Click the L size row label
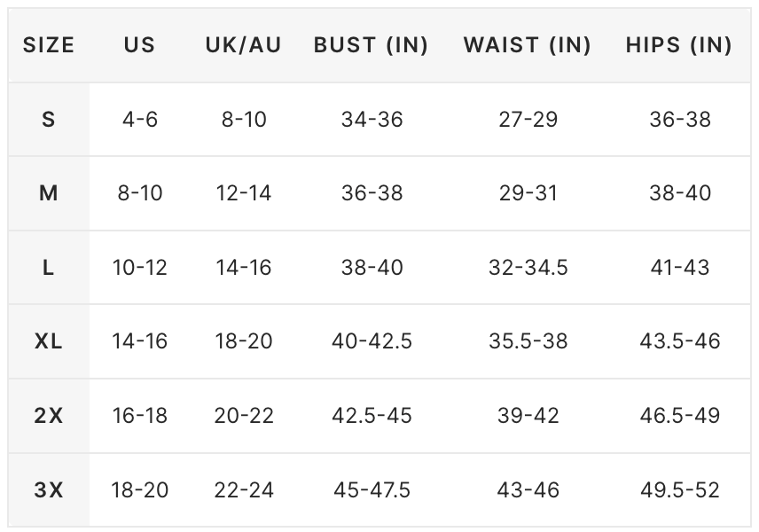Screen dimensions: 759x532 pos(49,267)
